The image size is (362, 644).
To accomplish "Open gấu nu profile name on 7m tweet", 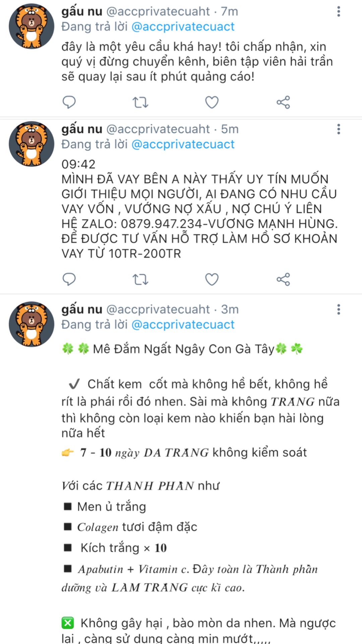I will pos(82,11).
